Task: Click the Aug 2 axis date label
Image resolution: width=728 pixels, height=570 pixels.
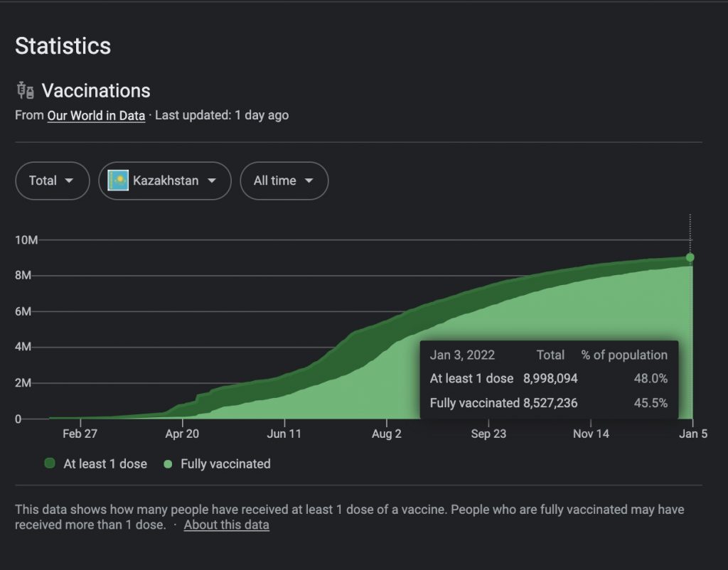Action: (387, 434)
